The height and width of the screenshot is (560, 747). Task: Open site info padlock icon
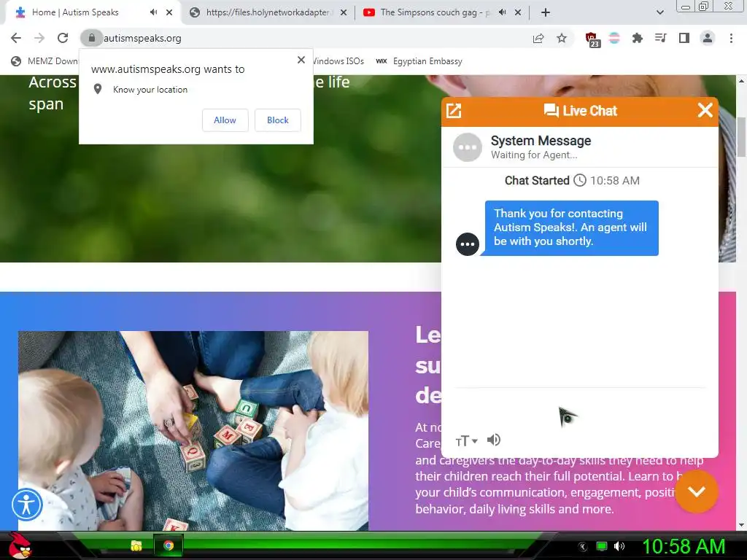click(x=91, y=38)
